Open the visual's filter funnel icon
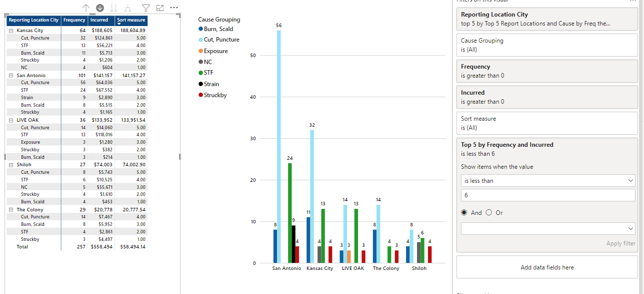Image resolution: width=644 pixels, height=294 pixels. coord(146,8)
